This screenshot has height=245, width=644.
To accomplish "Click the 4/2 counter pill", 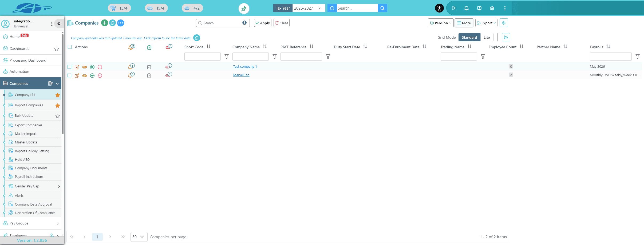I will (192, 8).
